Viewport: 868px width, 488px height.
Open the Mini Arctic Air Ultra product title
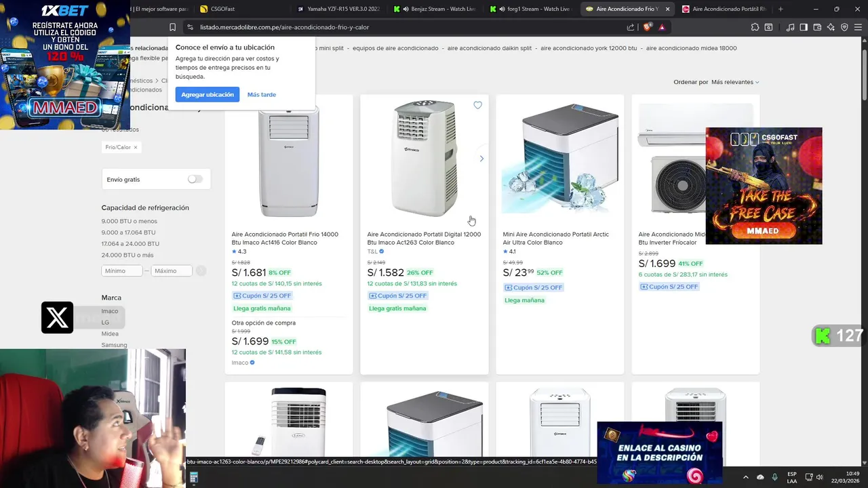(x=556, y=239)
